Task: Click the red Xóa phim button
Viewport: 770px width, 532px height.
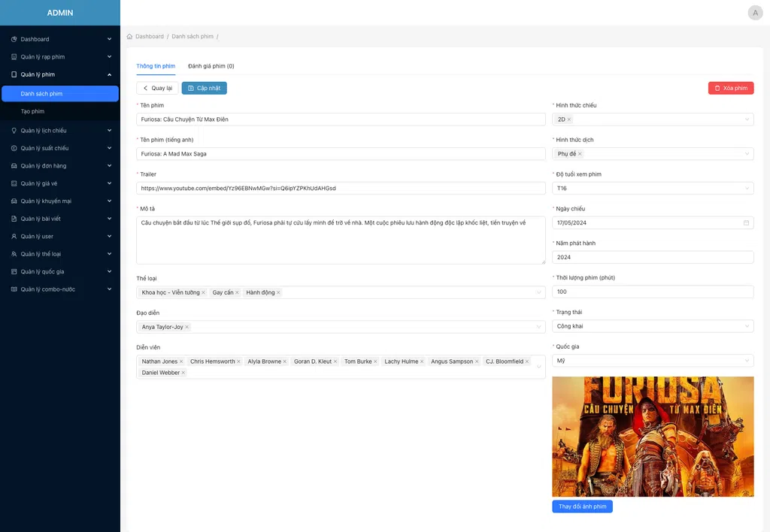Action: point(731,89)
